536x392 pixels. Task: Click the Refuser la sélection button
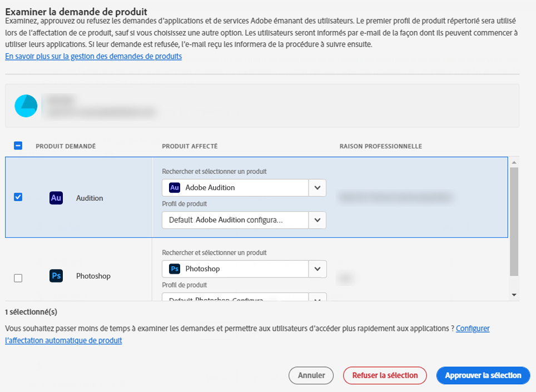(385, 375)
